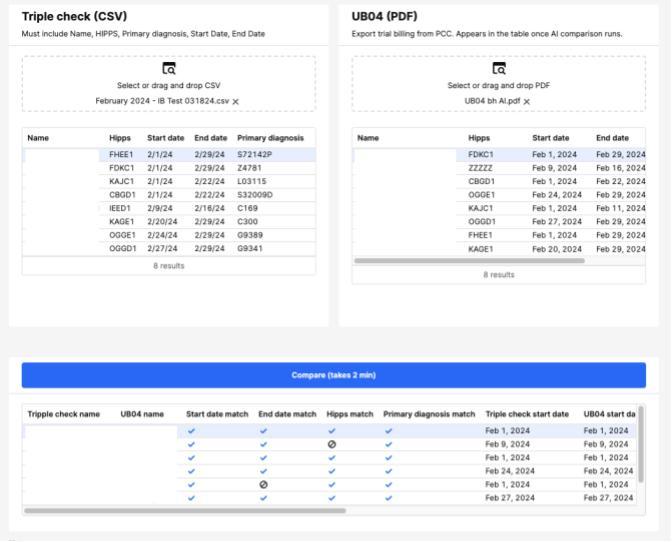This screenshot has width=672, height=542.
Task: Select the KAJC1 row in UB04 table
Action: pyautogui.click(x=499, y=208)
